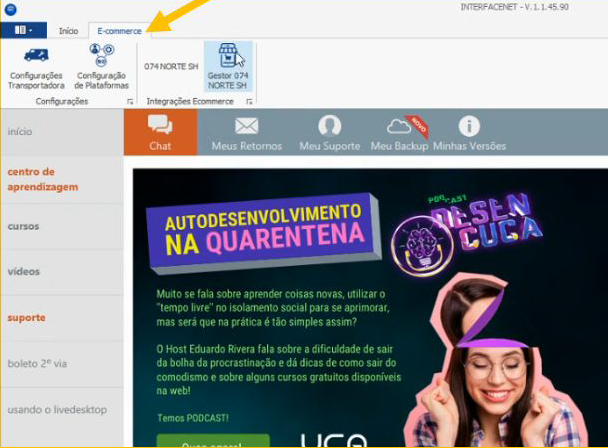
Task: Expand the Integrações Ecommerce group launcher
Action: (x=246, y=102)
